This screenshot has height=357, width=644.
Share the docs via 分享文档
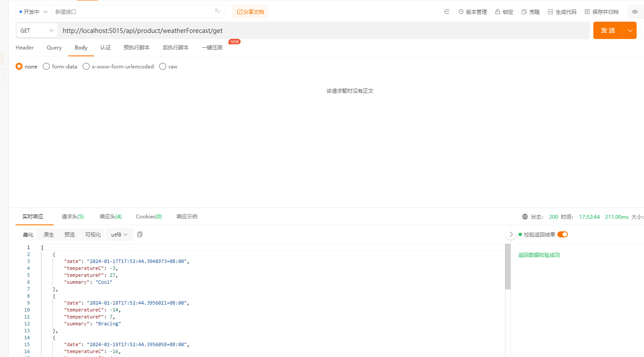pos(250,12)
